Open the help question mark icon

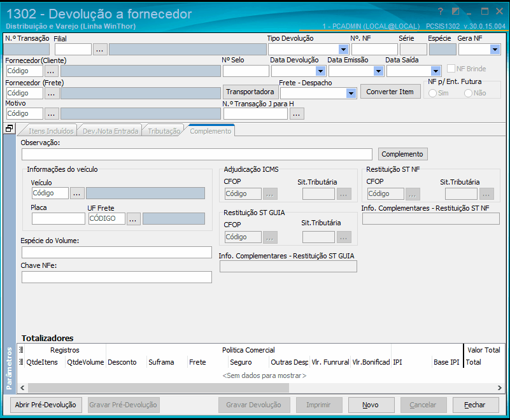tap(441, 11)
